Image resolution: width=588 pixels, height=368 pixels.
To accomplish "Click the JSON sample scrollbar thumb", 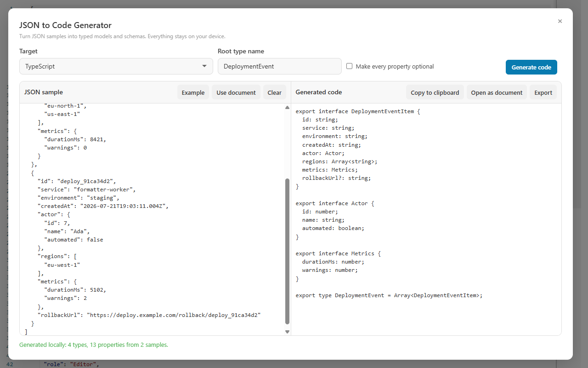I will pyautogui.click(x=288, y=252).
